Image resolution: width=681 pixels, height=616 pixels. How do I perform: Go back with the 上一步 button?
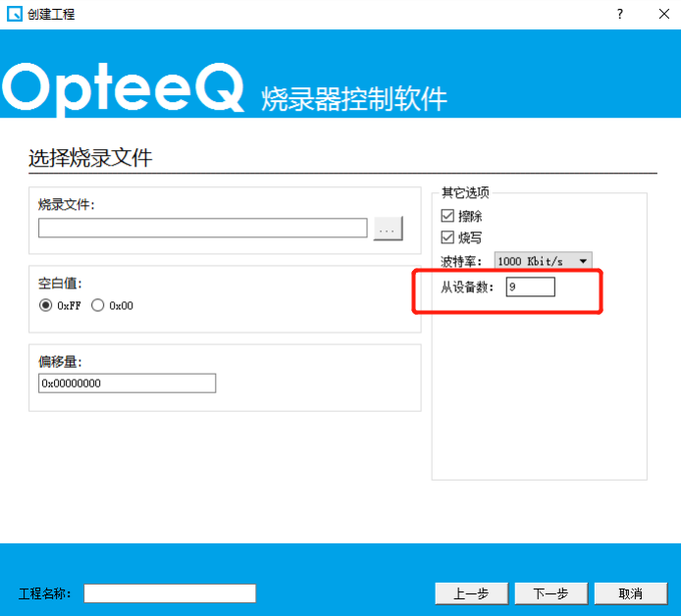point(471,593)
